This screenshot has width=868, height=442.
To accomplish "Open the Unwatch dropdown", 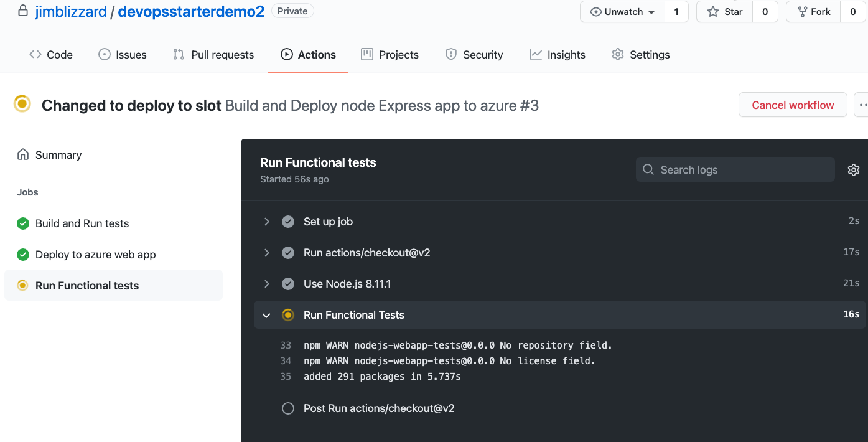I will pos(622,12).
